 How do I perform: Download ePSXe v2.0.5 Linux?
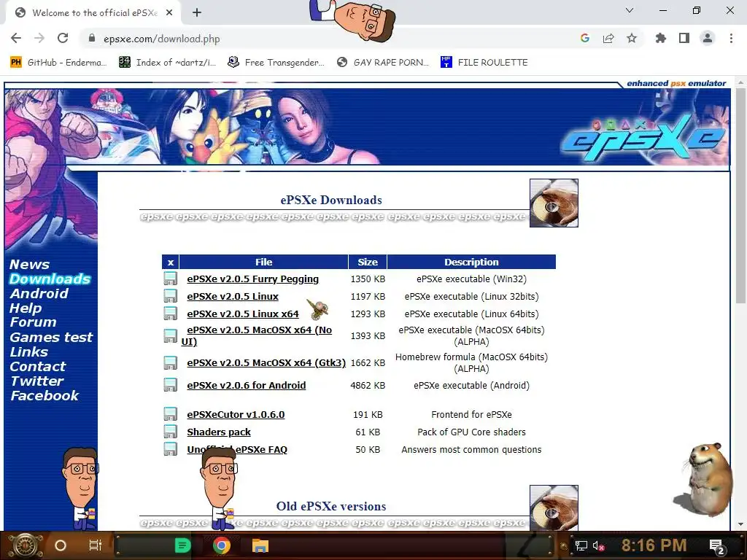tap(233, 296)
